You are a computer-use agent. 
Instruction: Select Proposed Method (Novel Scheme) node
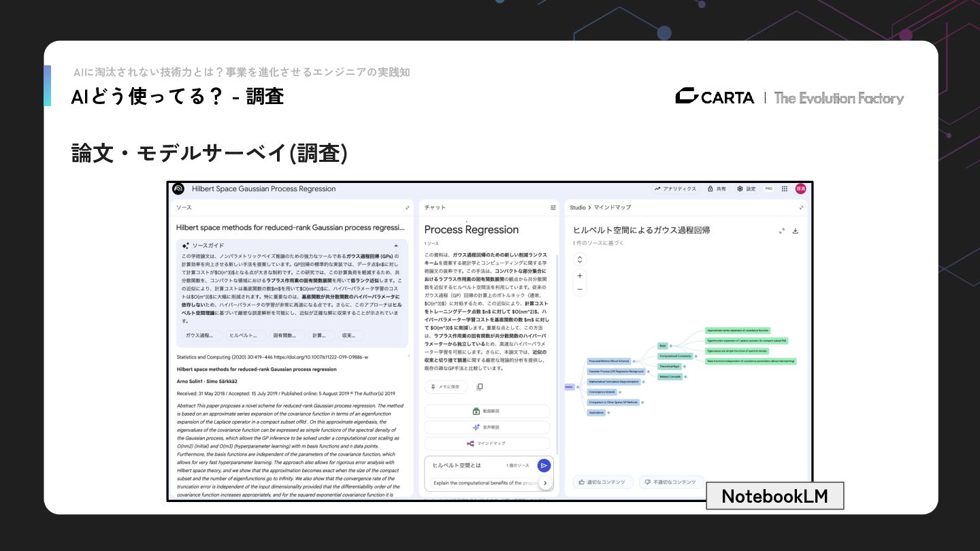609,361
